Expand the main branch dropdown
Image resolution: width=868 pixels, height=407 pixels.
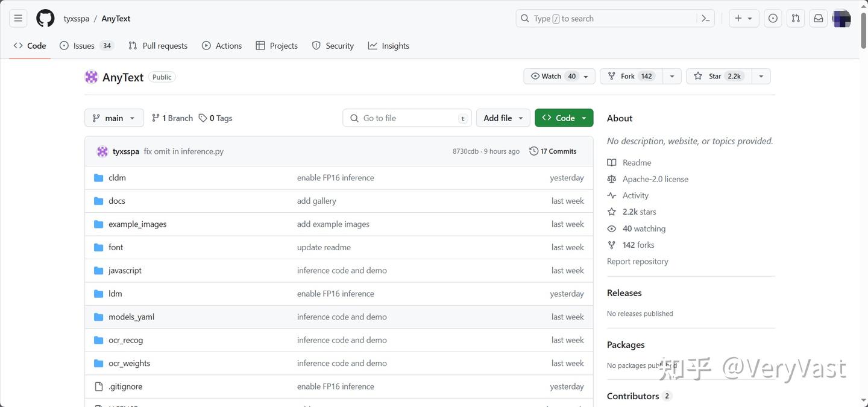pos(114,118)
